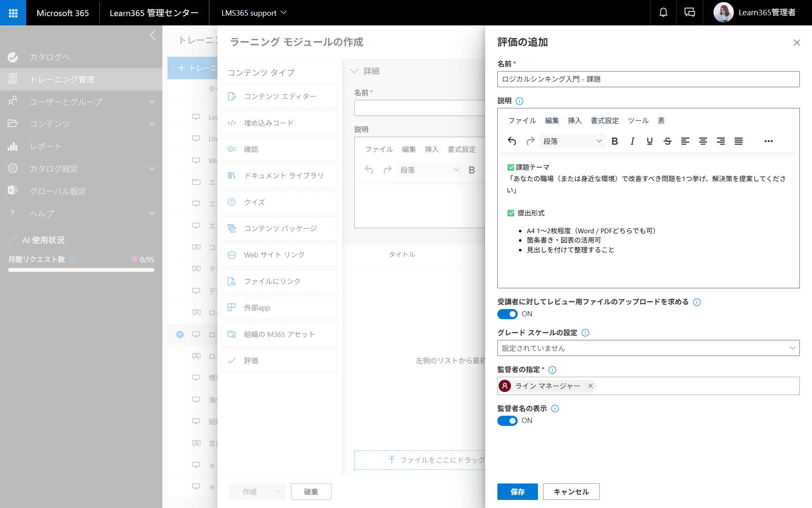812x508 pixels.
Task: Center align text in description editor
Action: click(x=703, y=141)
